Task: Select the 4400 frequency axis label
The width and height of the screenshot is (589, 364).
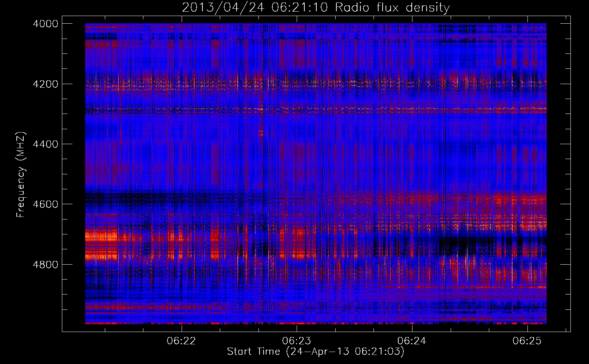Action: [46, 144]
